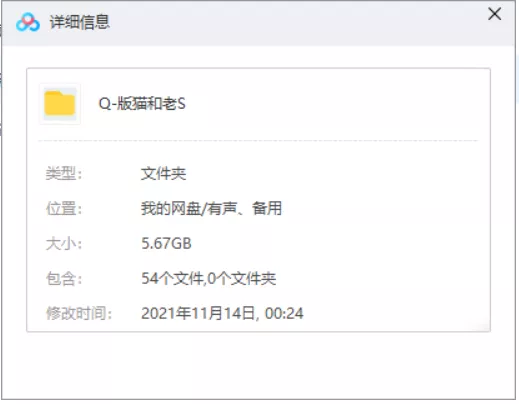Click the 54个文件,0个文件夹 value
The height and width of the screenshot is (404, 519).
click(209, 278)
